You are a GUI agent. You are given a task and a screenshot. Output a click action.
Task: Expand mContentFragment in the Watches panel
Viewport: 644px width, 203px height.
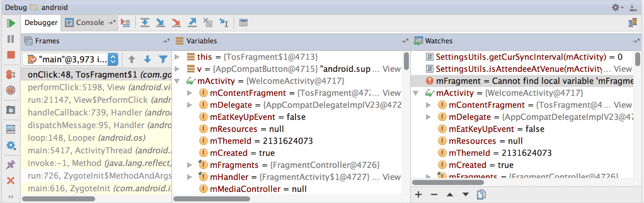(x=428, y=105)
